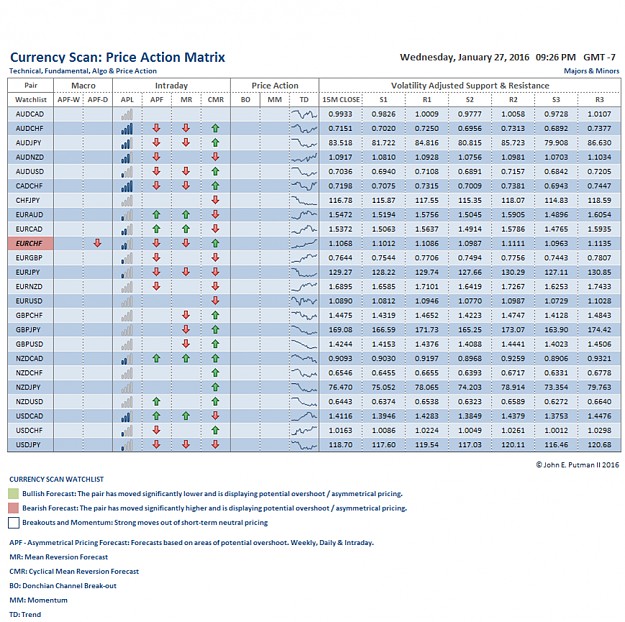This screenshot has height=622, width=625.
Task: Click the green Bullish Forecast legend swatch
Action: coord(14,494)
